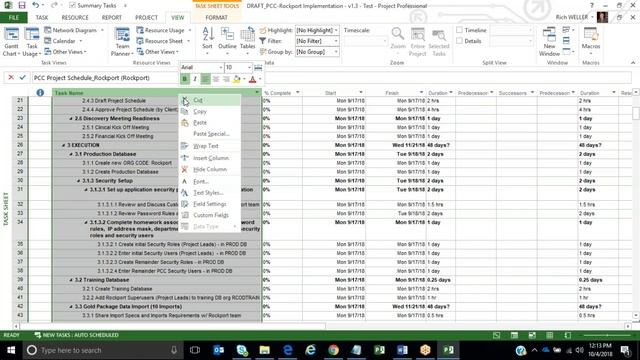Open the Calendar view
Viewport: 640px width, 360px height.
(x=63, y=41)
